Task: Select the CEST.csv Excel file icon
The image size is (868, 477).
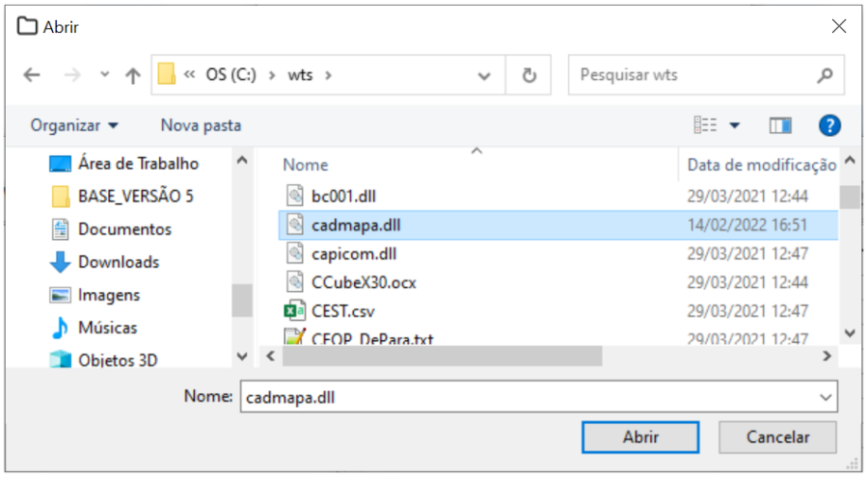Action: pos(295,311)
